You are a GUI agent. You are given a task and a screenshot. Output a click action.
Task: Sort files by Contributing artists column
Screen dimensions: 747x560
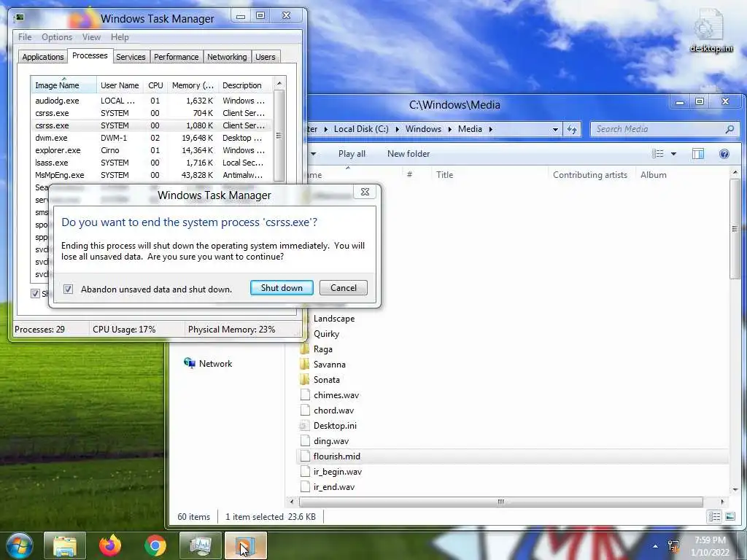(591, 175)
